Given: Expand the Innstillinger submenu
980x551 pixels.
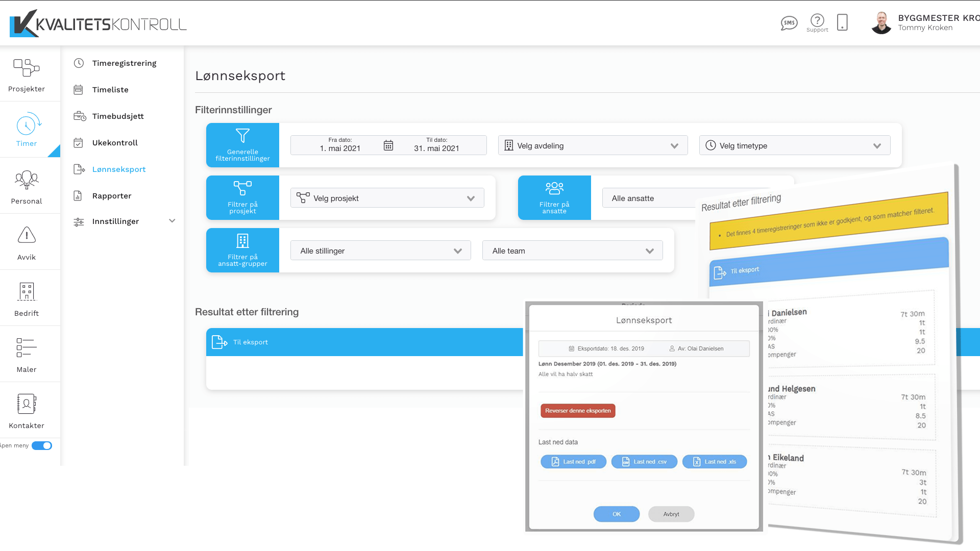Looking at the screenshot, I should coord(172,221).
